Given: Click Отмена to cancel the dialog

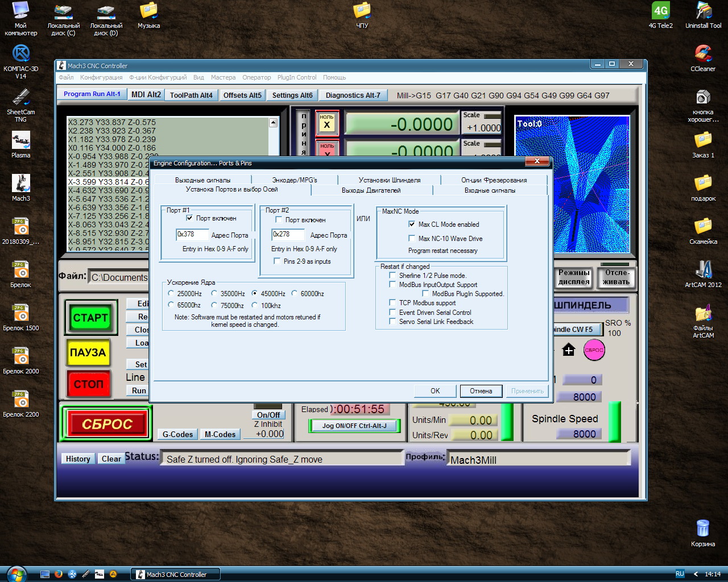Looking at the screenshot, I should tap(481, 391).
